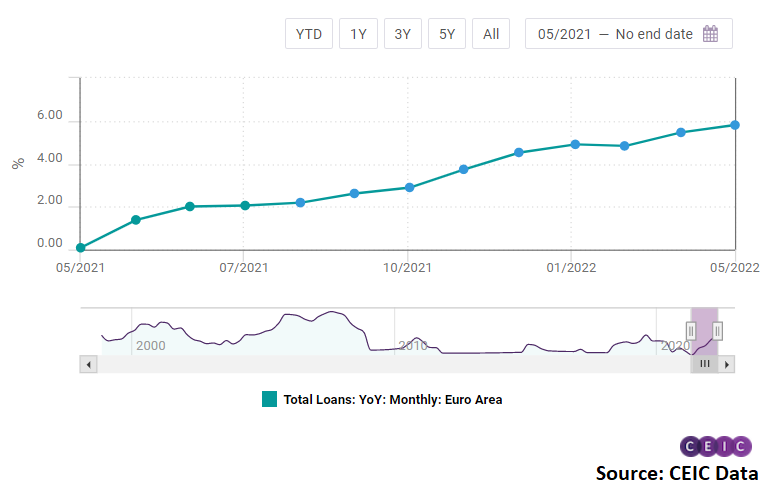Screen dimensions: 761x484
Task: Select the 05/2021 starting data point
Action: click(x=80, y=248)
